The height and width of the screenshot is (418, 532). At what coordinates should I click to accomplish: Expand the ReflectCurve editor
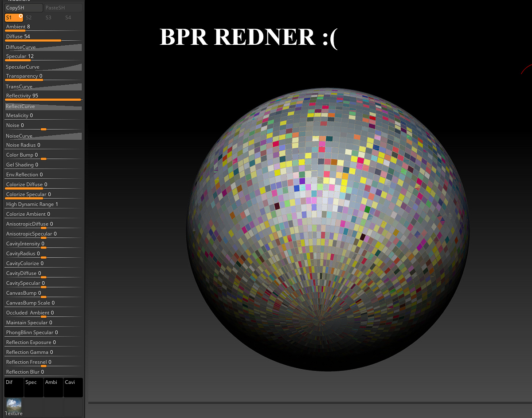(x=43, y=106)
